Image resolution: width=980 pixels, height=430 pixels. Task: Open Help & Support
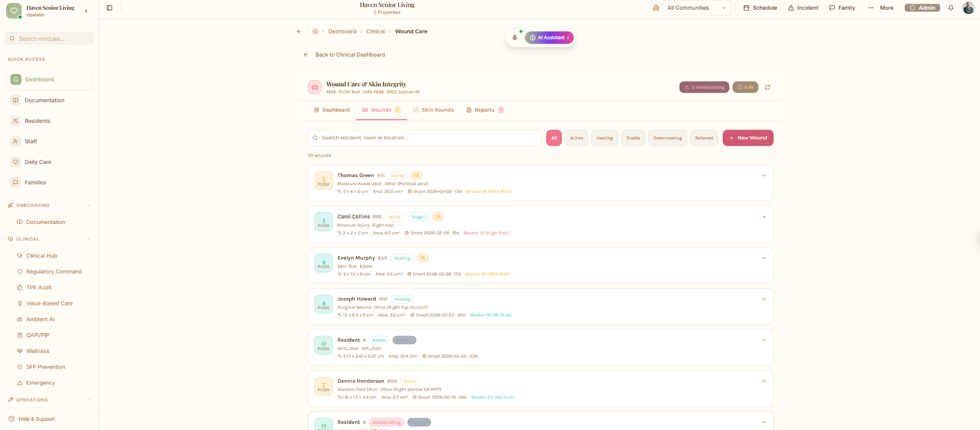32,419
